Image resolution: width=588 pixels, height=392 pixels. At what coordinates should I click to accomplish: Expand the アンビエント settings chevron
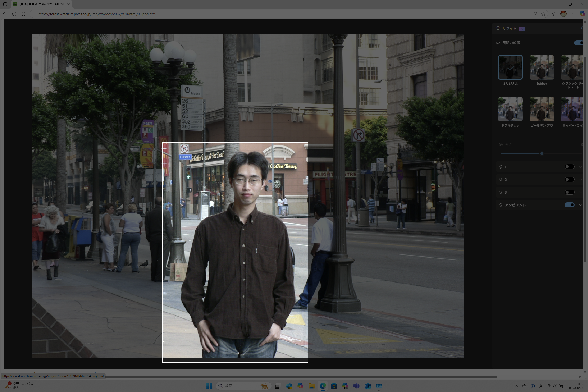tap(580, 205)
